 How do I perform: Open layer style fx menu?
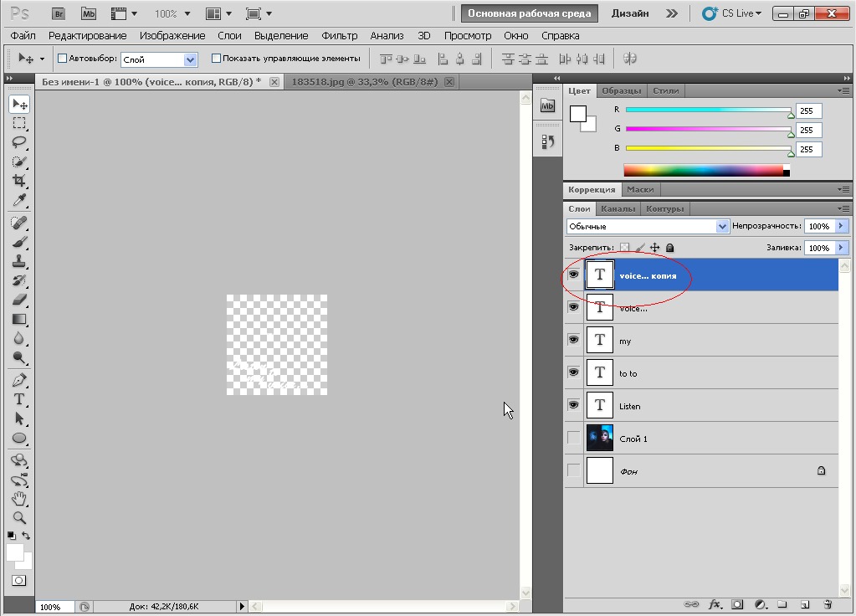pyautogui.click(x=715, y=603)
